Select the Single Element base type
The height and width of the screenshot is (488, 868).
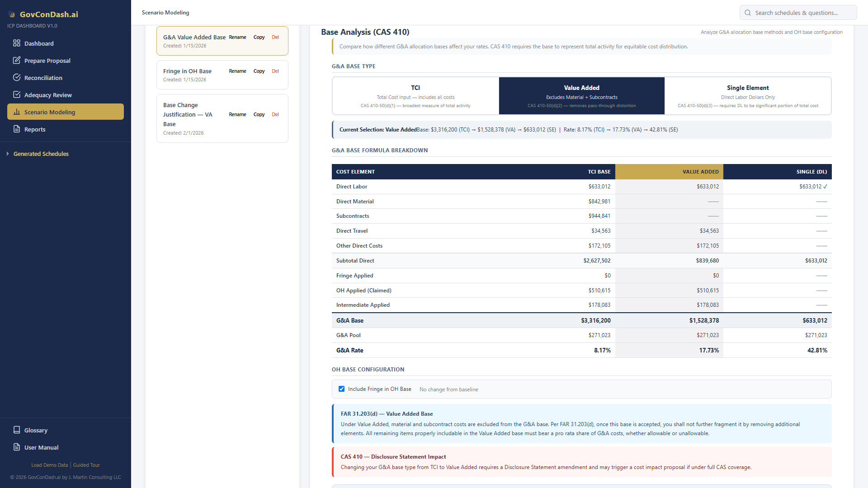748,96
